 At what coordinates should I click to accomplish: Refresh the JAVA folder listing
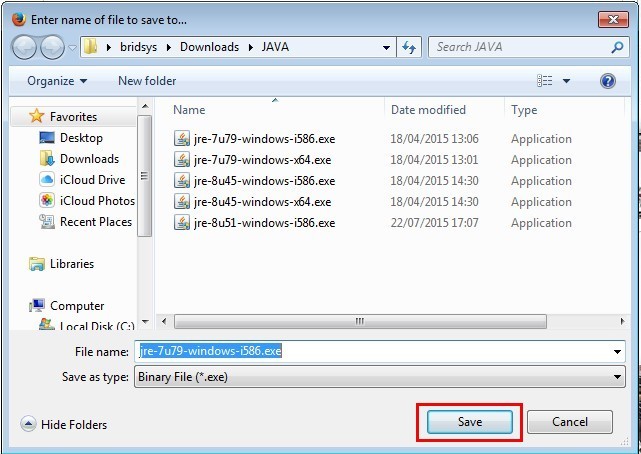click(x=409, y=47)
